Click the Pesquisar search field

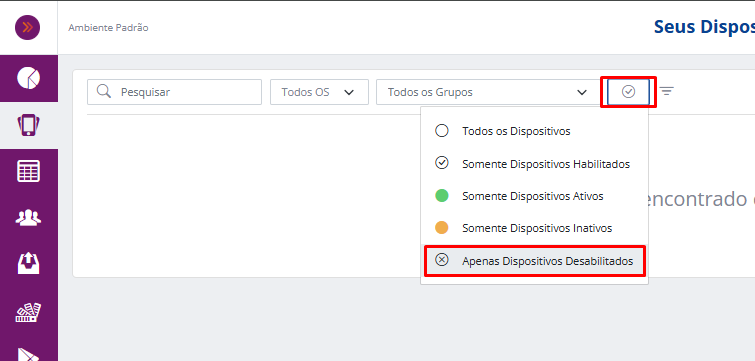174,92
